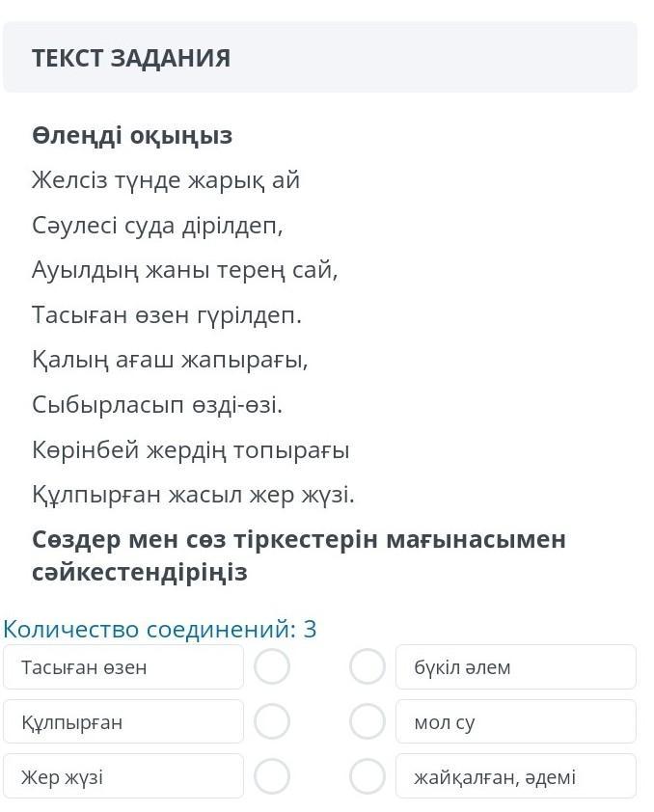654x812 pixels.
Task: Click the poem line Тасыған өзен гүрілдеп
Action: [x=167, y=314]
